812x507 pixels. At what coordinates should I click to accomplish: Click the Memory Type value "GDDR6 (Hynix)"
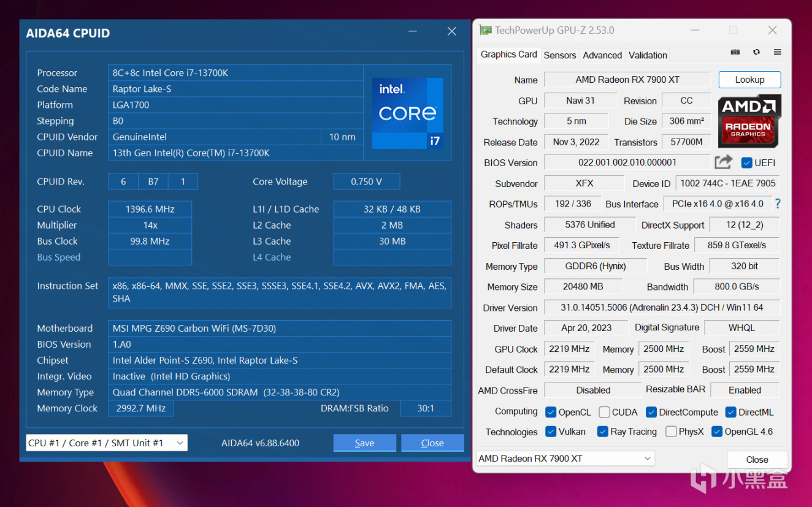pos(596,266)
